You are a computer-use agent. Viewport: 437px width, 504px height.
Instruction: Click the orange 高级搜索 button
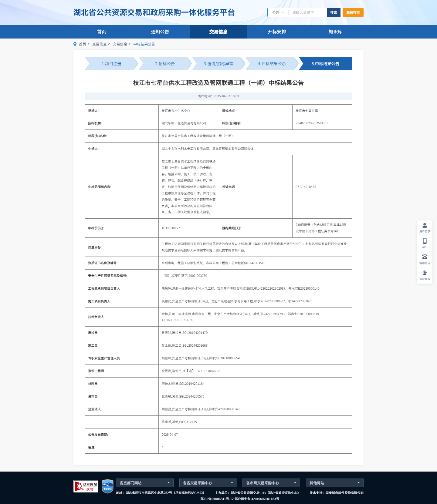click(353, 12)
